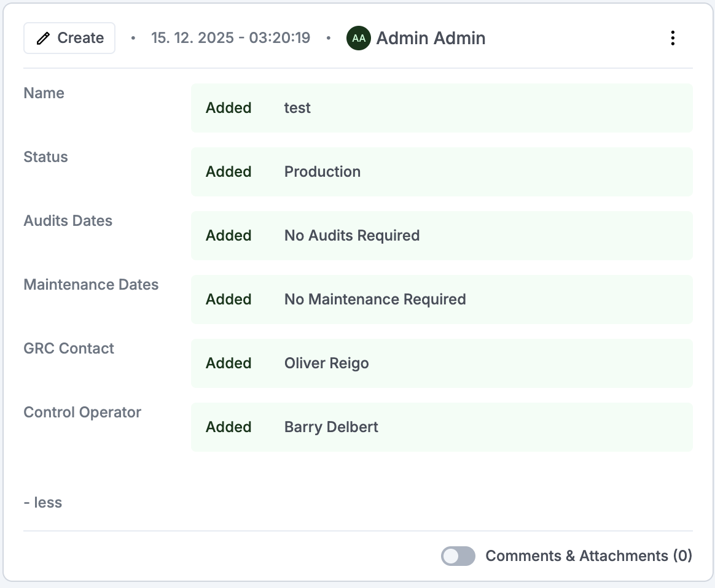Screen dimensions: 715x588
Task: Click the AA user avatar icon
Action: (x=359, y=38)
